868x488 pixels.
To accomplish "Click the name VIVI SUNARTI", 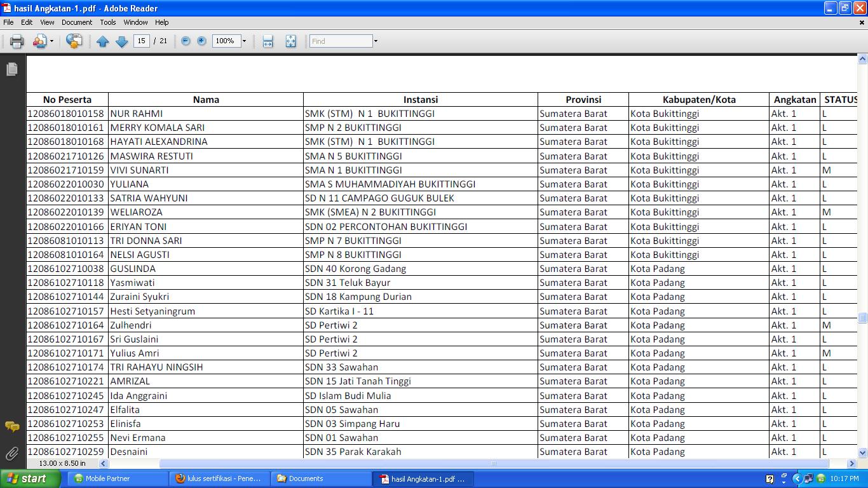I will tap(139, 170).
